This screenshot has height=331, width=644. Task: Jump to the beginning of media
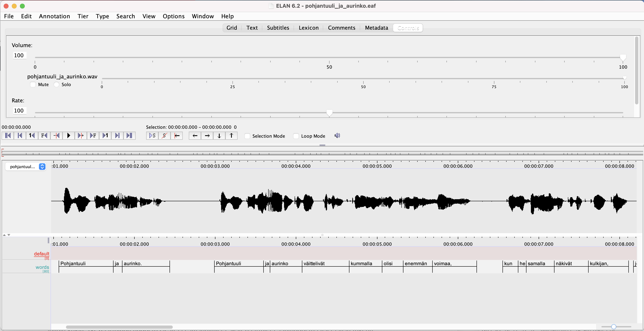coord(8,135)
